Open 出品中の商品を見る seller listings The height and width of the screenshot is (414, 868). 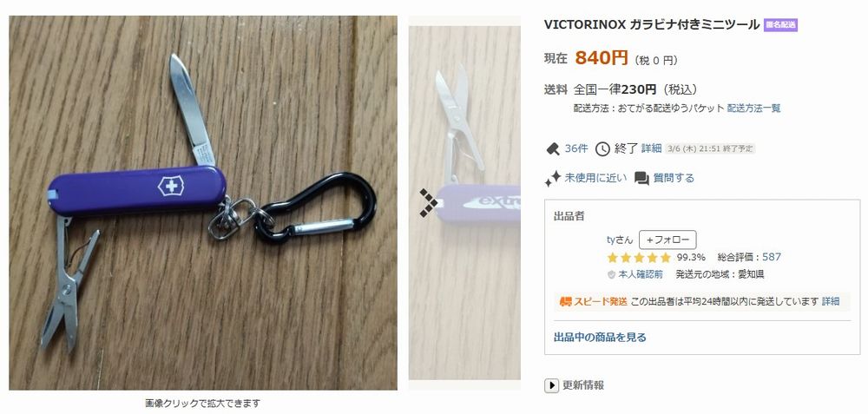click(600, 337)
